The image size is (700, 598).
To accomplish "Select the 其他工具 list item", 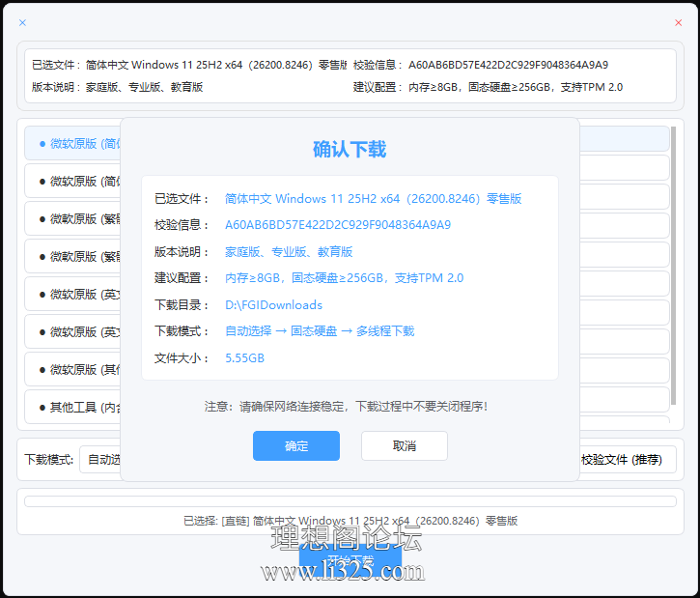I will [72, 407].
